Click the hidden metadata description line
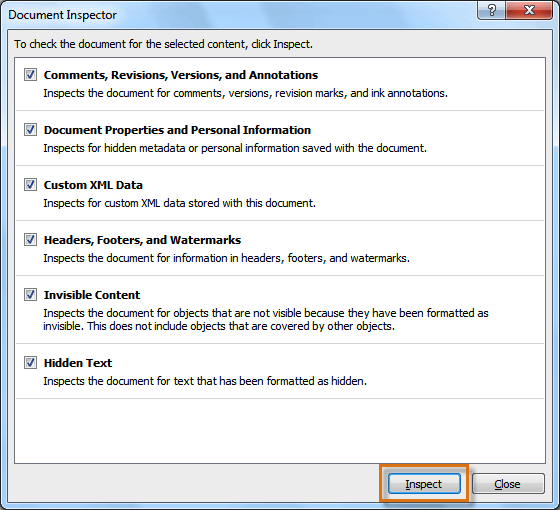 [x=235, y=148]
